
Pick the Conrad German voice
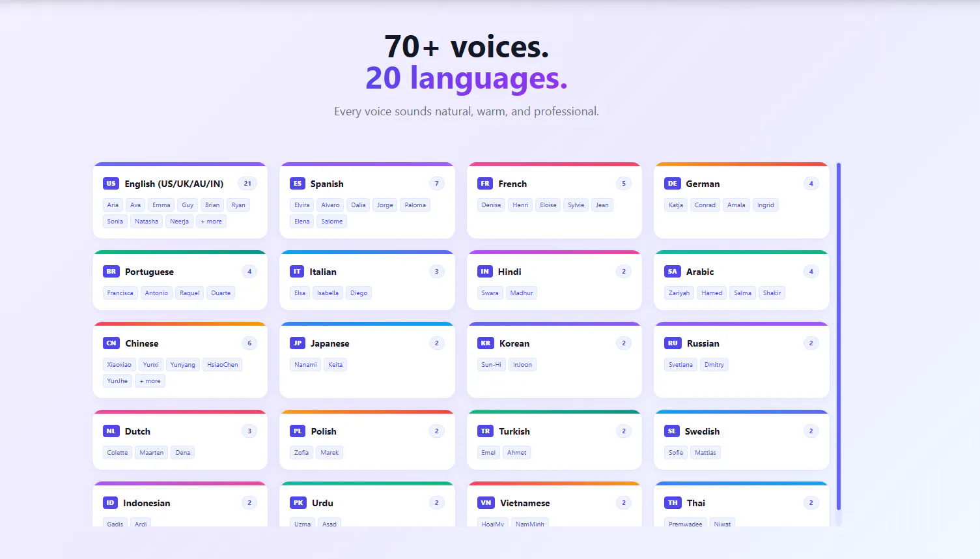[x=705, y=205]
